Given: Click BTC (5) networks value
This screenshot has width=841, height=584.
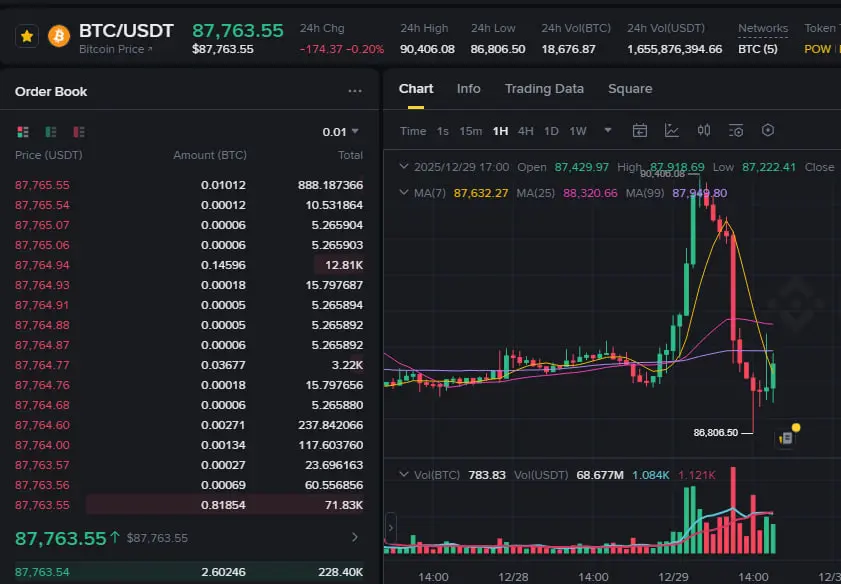Looking at the screenshot, I should point(757,49).
